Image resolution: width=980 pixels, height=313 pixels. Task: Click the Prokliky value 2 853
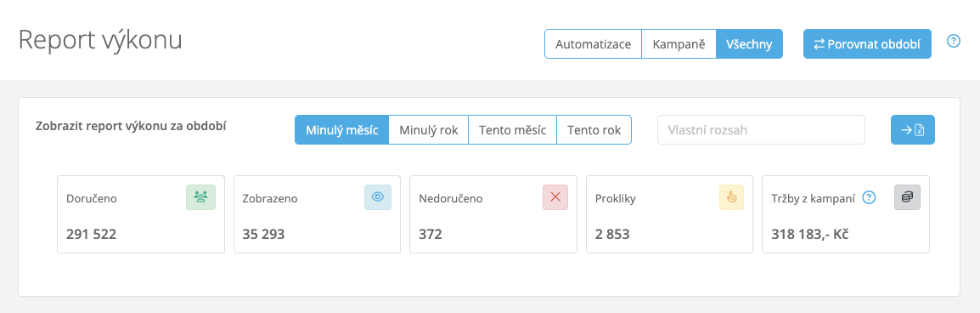tap(612, 235)
